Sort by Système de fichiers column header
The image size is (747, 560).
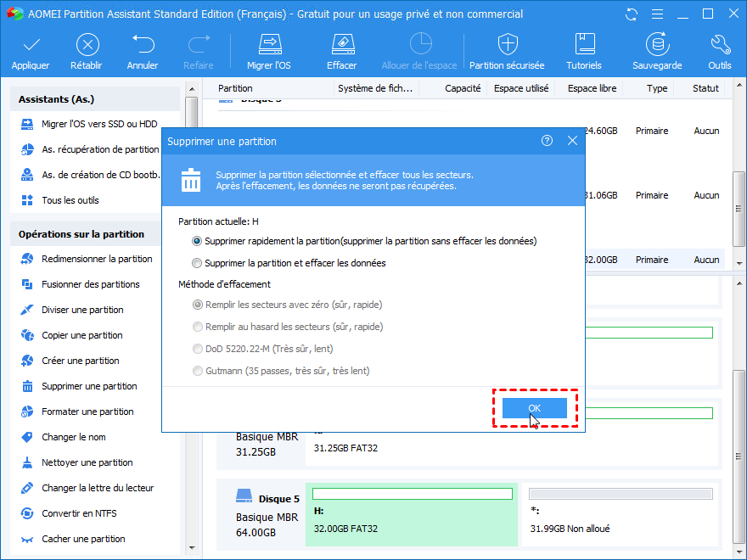pos(376,88)
